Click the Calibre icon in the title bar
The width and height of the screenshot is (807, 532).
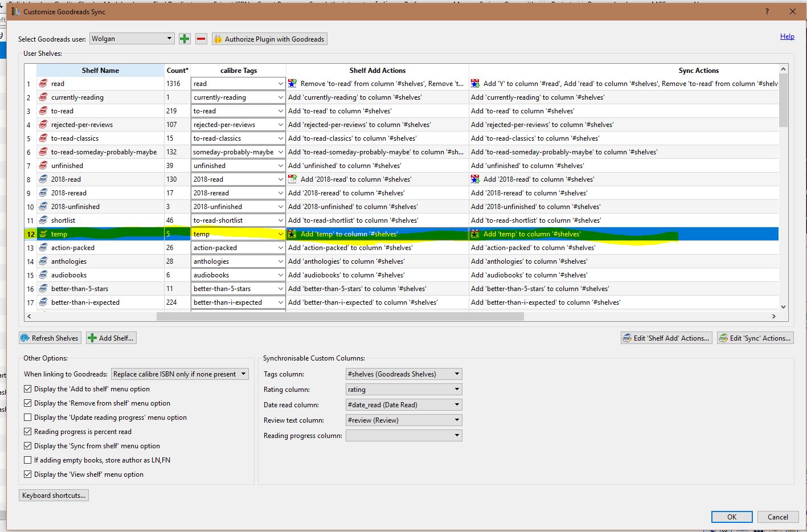pos(16,11)
